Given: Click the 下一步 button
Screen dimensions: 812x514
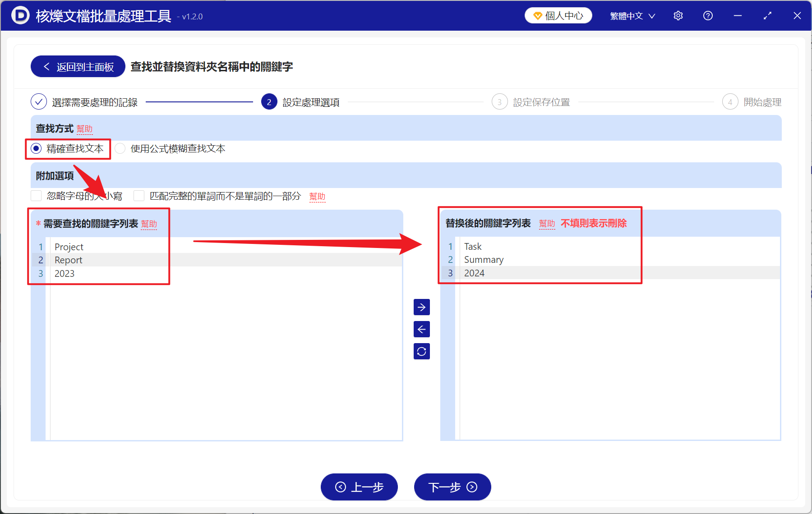Looking at the screenshot, I should (452, 487).
